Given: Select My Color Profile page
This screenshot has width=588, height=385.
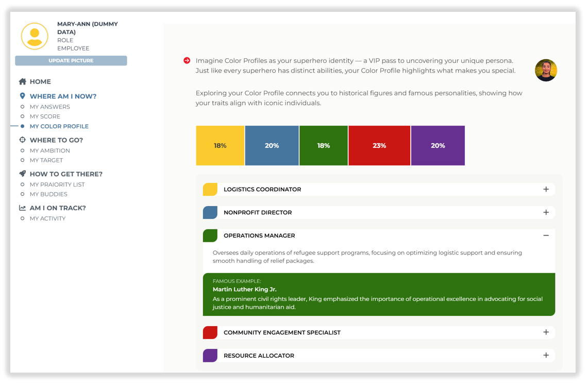Looking at the screenshot, I should coord(59,126).
